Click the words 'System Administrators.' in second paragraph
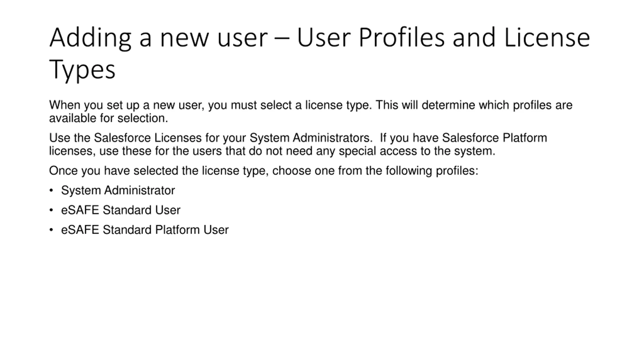Viewport: 644px width, 362px height. [311, 138]
